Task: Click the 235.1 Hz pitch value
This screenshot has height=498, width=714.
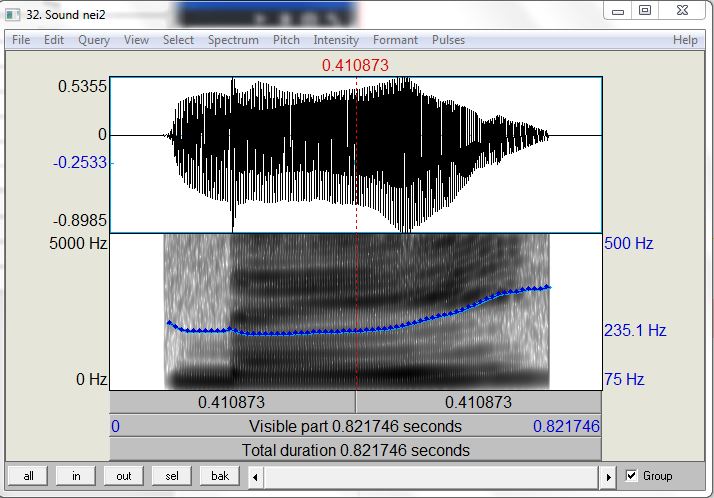Action: pyautogui.click(x=635, y=330)
